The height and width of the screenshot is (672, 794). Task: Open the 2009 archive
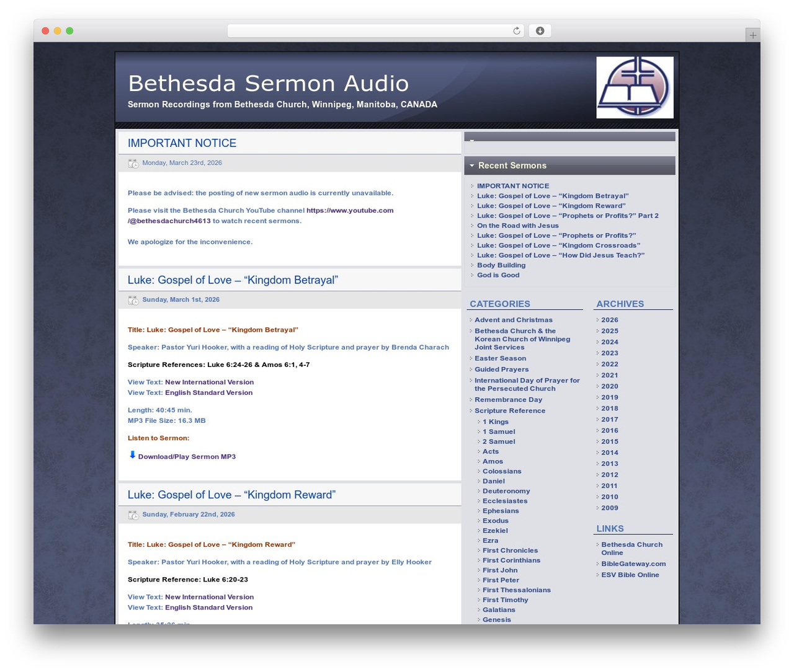click(x=610, y=508)
